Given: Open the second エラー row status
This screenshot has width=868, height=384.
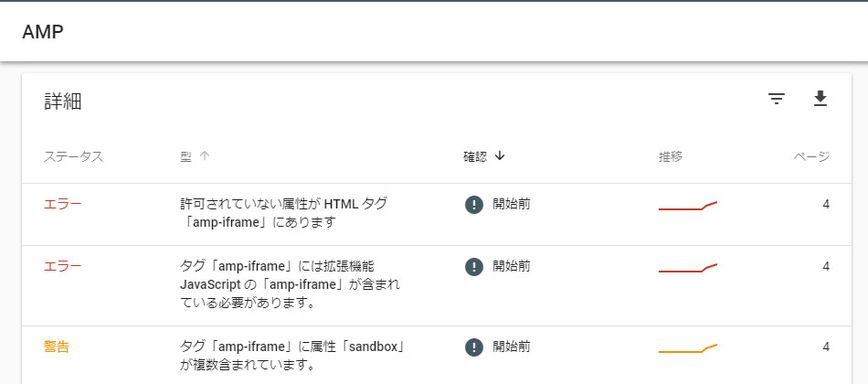Looking at the screenshot, I should (x=62, y=266).
